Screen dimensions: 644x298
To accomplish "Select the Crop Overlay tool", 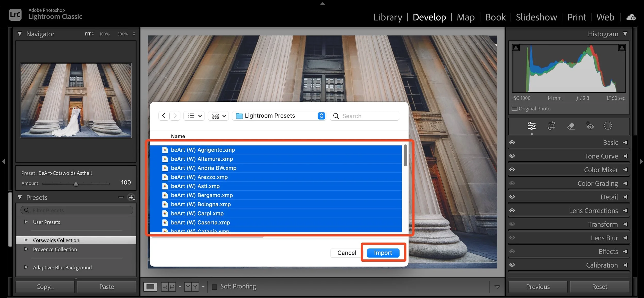I will point(551,126).
